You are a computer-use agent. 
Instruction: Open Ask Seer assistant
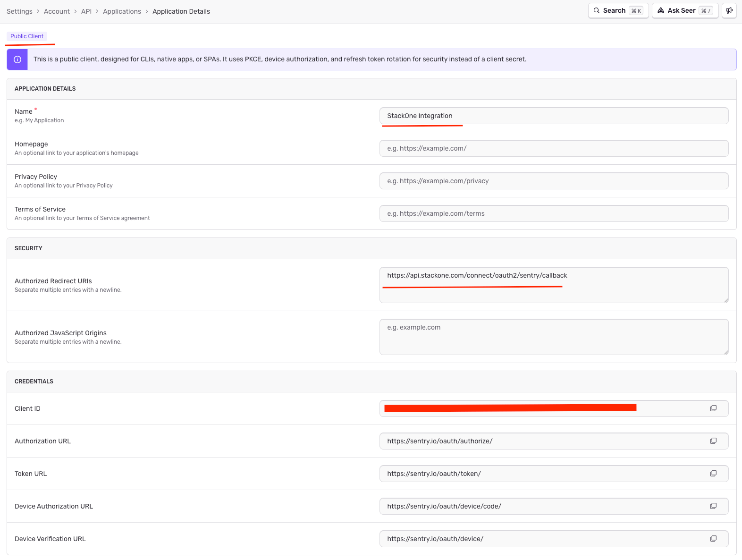685,10
